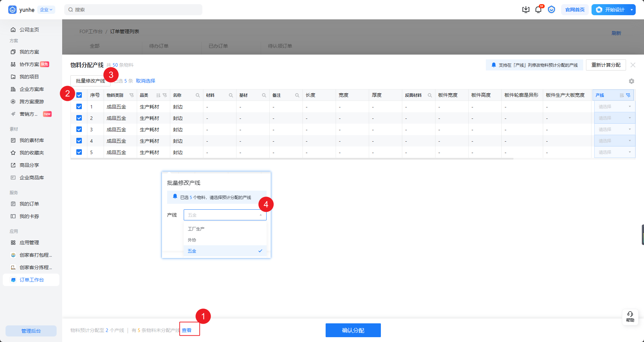Uncheck the checkbox for row 5
This screenshot has height=342, width=644.
coord(79,152)
